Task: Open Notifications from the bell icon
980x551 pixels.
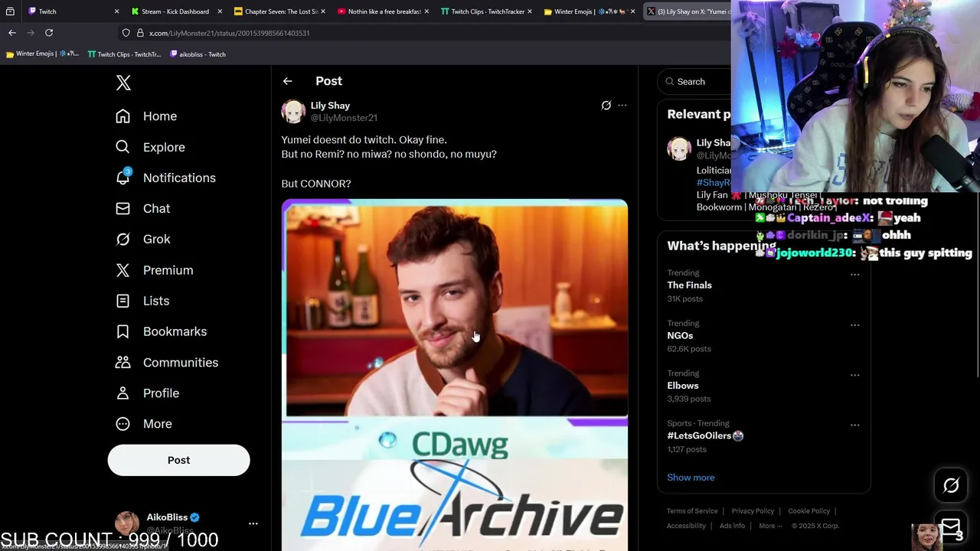Action: click(165, 178)
